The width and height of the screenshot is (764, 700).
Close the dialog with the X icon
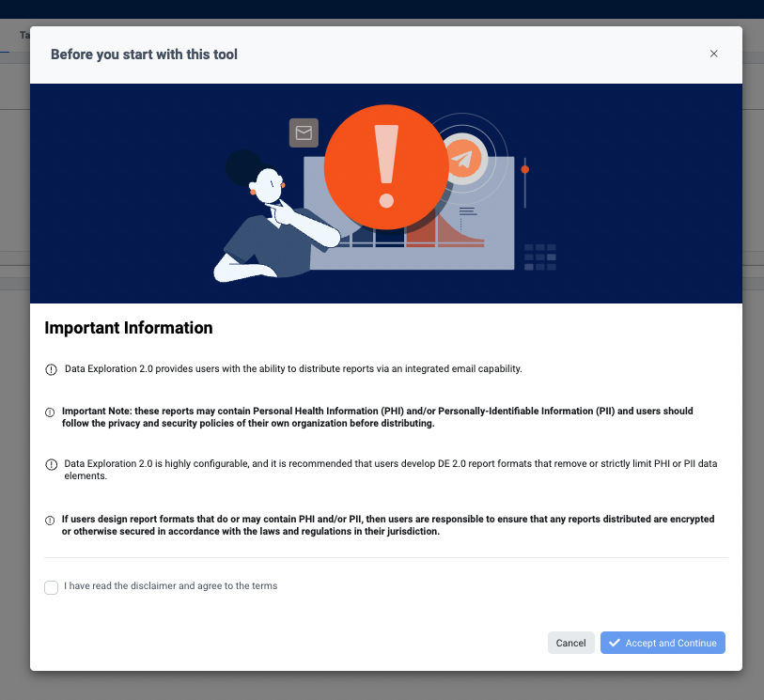pos(713,54)
